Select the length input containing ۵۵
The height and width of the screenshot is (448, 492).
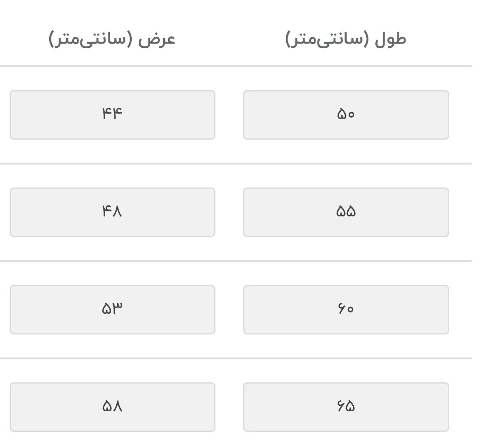[x=345, y=212]
